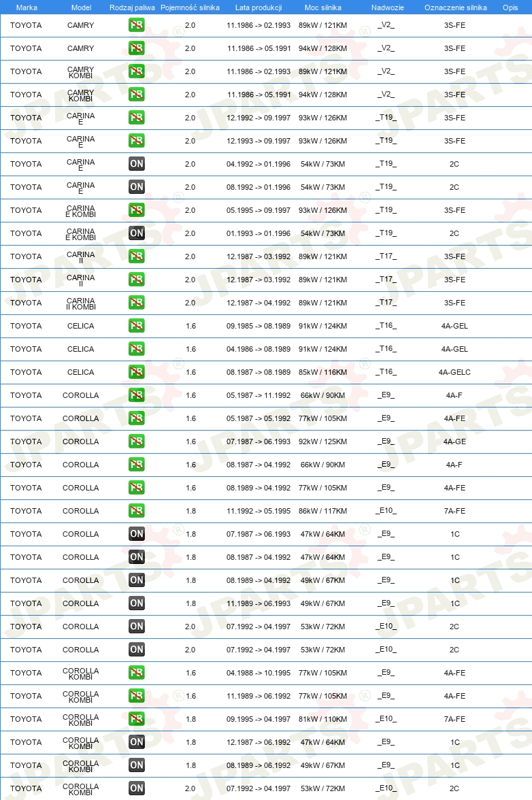Select the 4A-GE engine code cell
The image size is (532, 800).
(x=454, y=441)
